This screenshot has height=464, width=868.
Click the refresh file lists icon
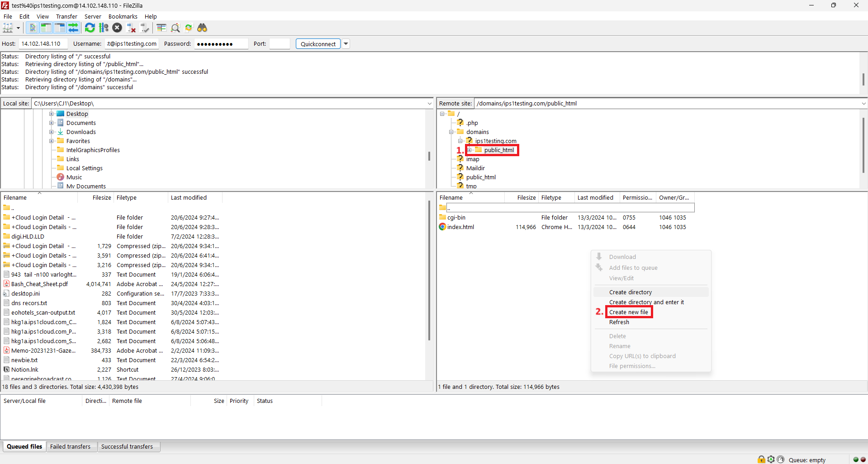[90, 28]
